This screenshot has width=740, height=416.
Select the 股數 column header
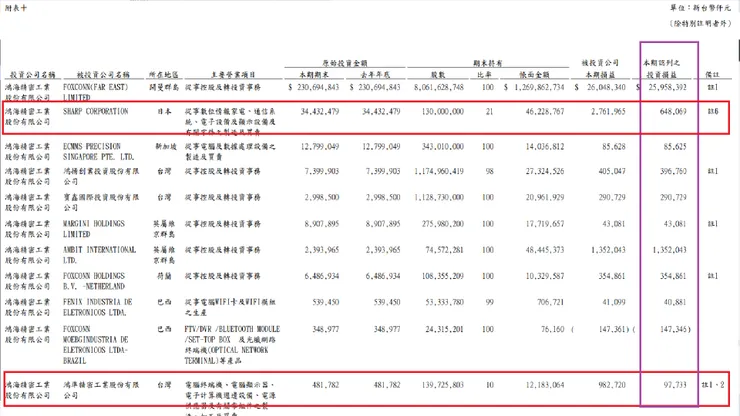[x=438, y=75]
